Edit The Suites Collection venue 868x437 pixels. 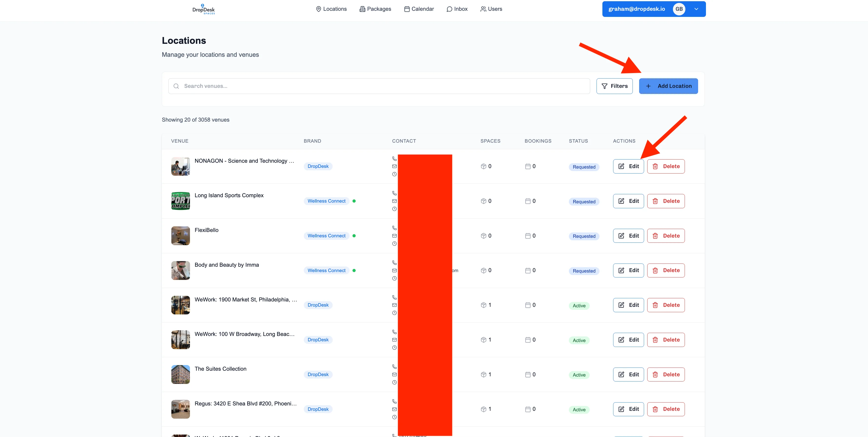(628, 375)
